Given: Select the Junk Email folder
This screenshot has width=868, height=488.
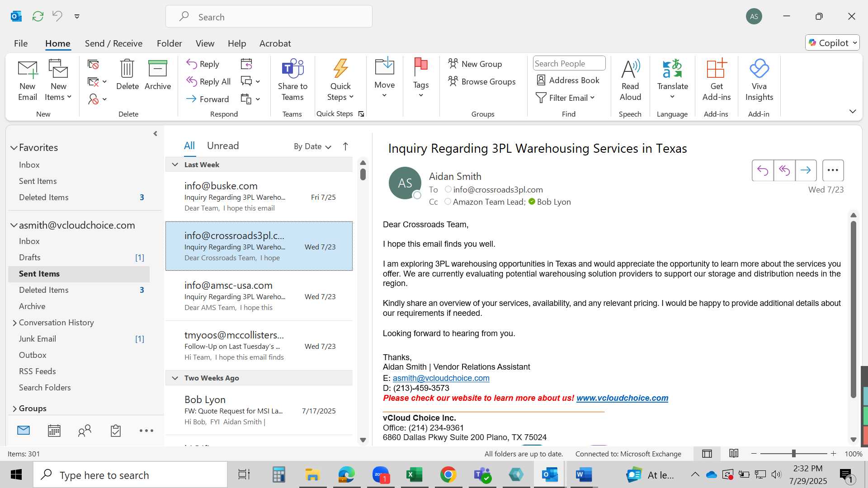Looking at the screenshot, I should point(79,339).
